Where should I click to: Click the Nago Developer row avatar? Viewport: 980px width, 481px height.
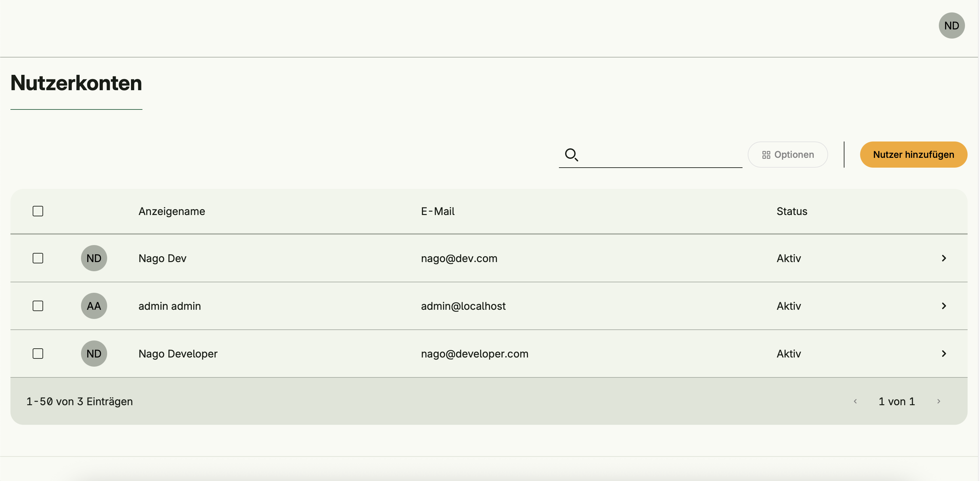tap(94, 353)
